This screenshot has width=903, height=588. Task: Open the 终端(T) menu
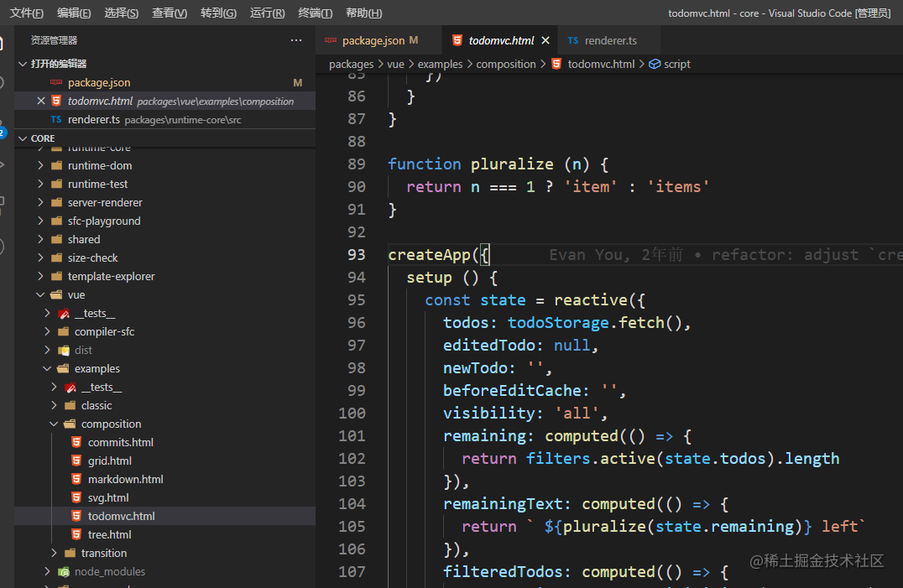coord(315,13)
